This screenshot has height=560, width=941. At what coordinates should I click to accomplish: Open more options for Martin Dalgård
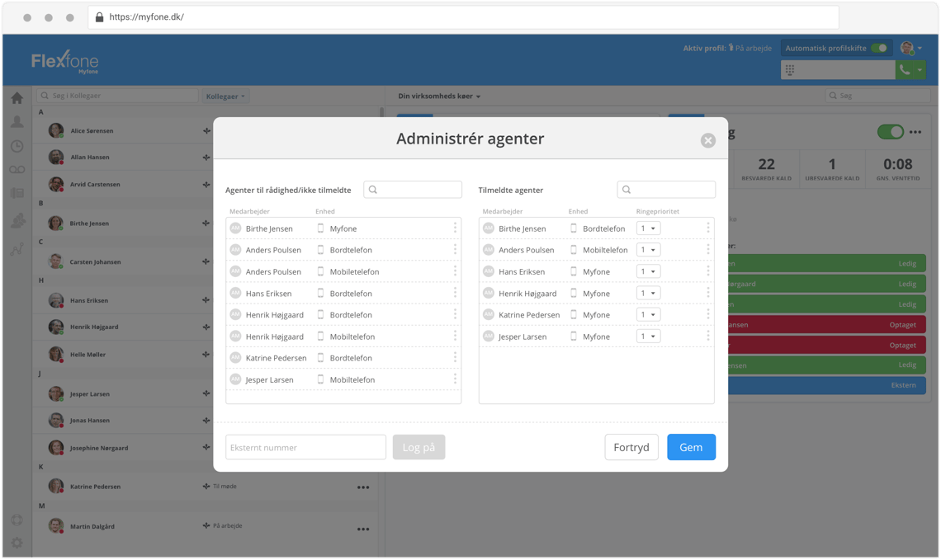coord(363,529)
